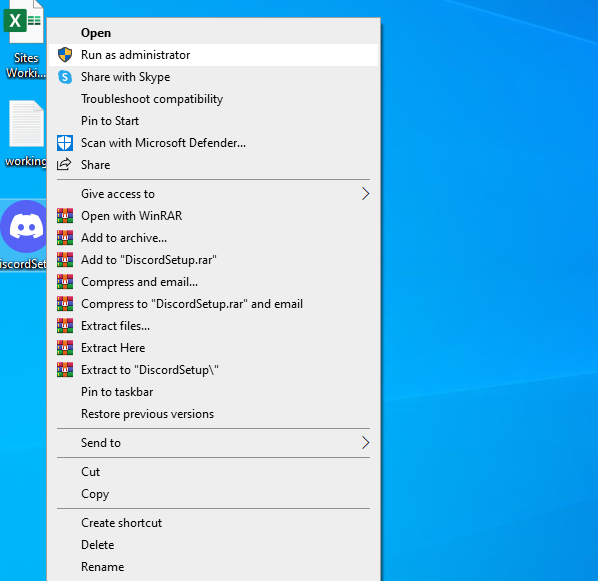598x581 pixels.
Task: Select the working text file icon
Action: point(26,124)
